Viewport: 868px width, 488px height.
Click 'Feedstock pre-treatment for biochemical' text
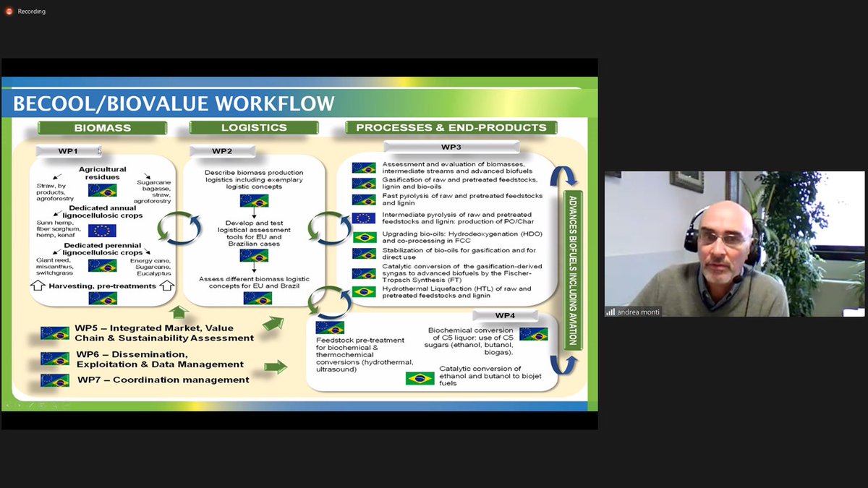tap(365, 354)
